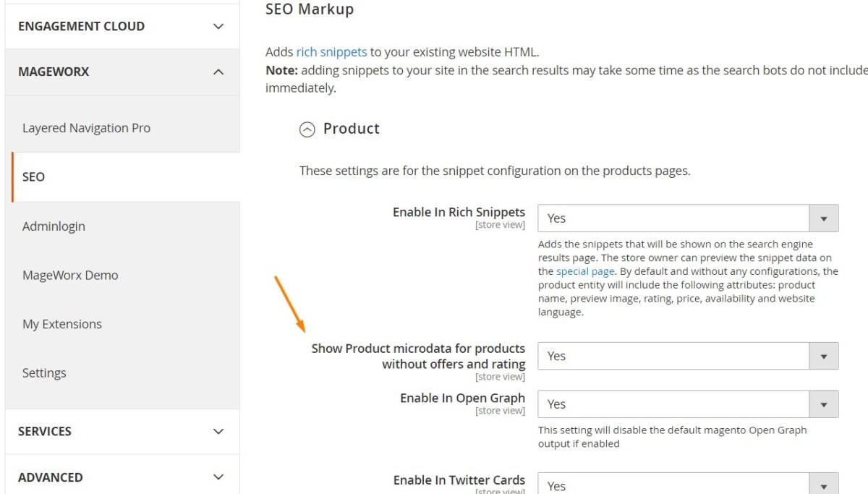Collapse the Product settings group
Screen dimensions: 868x494
(307, 129)
